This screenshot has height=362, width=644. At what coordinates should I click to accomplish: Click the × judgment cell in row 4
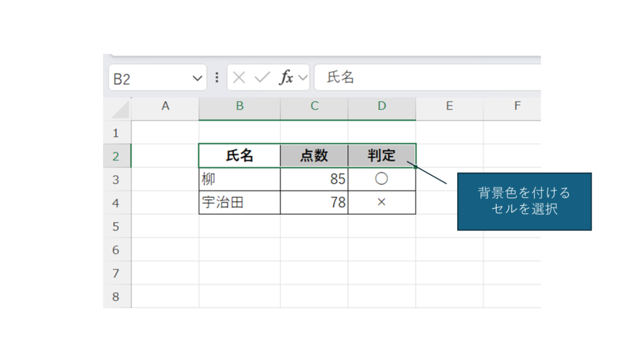coord(382,202)
